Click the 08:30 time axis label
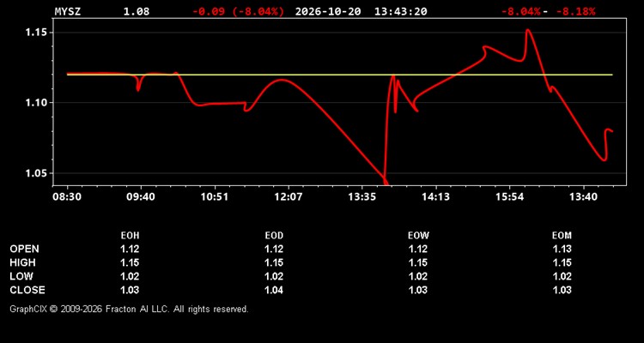 coord(67,197)
